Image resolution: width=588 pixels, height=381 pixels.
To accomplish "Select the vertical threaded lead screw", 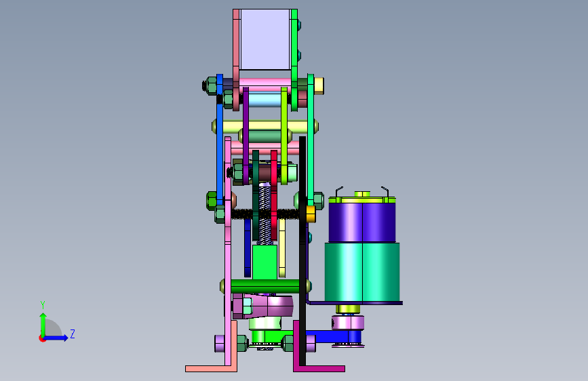I will click(x=264, y=214).
